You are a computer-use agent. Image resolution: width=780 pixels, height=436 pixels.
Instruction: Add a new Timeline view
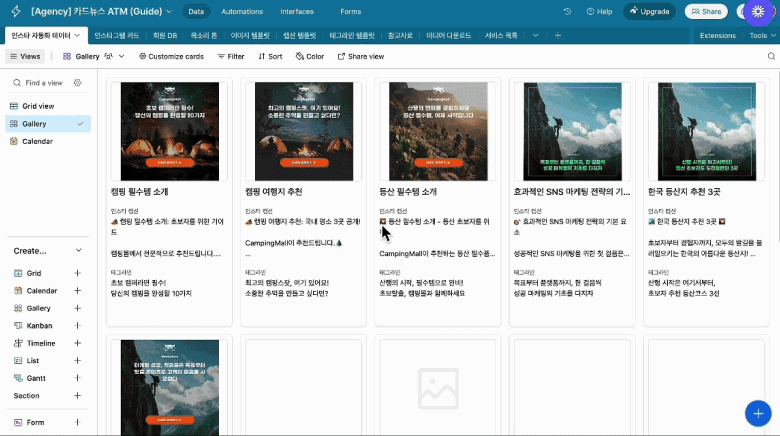(77, 343)
